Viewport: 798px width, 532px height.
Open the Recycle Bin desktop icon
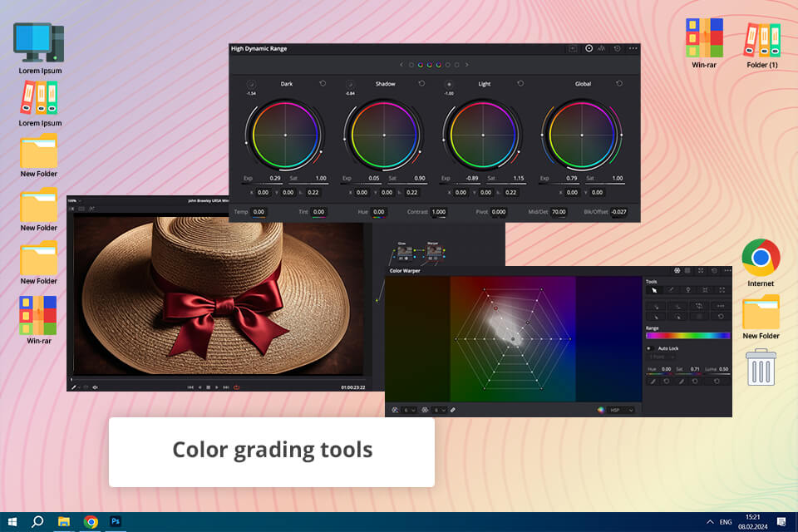[x=761, y=367]
